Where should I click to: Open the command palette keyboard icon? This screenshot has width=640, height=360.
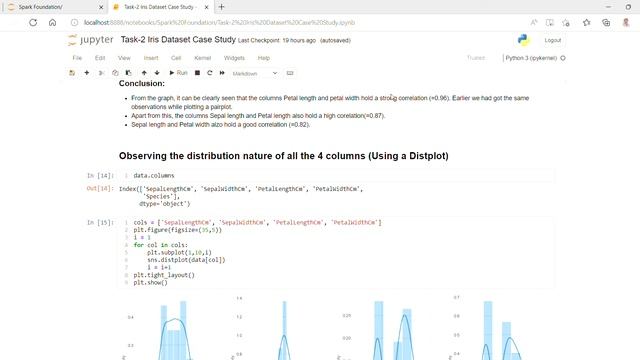(290, 73)
